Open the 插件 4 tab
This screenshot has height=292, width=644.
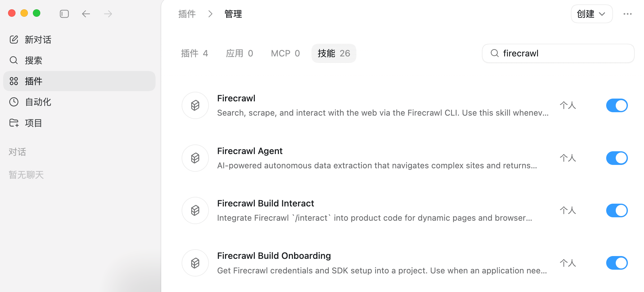tap(194, 53)
